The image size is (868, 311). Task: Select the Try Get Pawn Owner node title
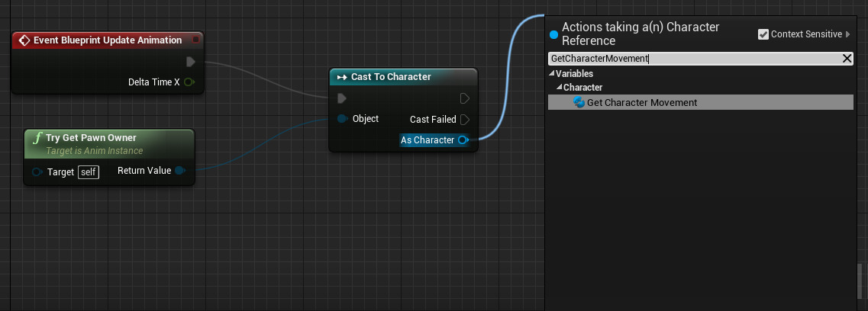tap(91, 137)
